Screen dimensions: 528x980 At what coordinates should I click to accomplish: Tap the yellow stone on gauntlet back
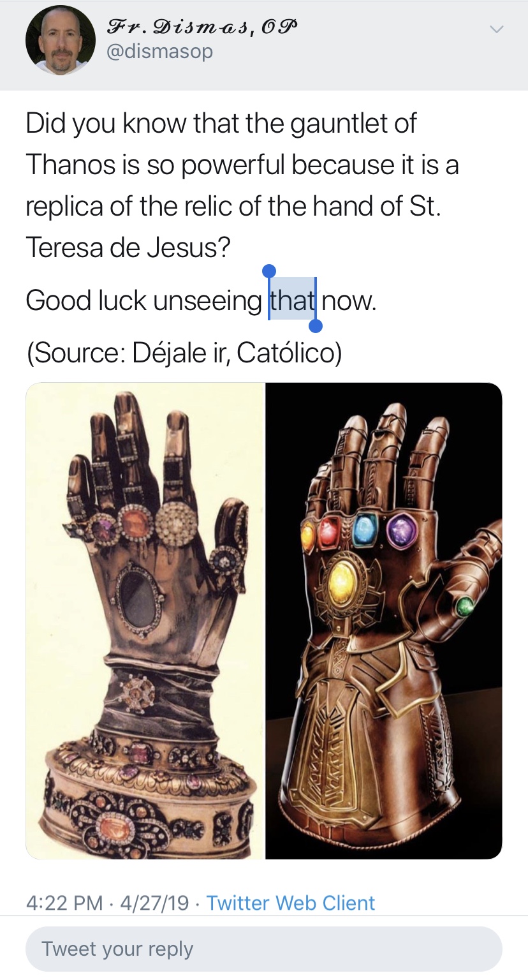(342, 580)
